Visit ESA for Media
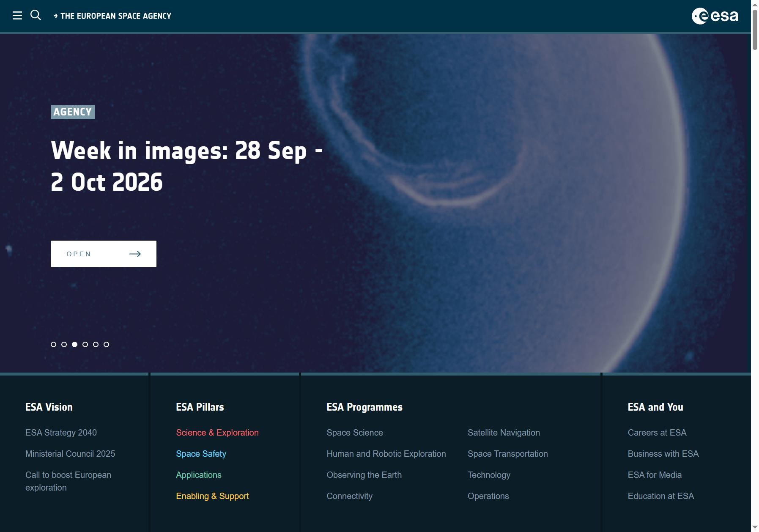759x532 pixels. [x=655, y=475]
